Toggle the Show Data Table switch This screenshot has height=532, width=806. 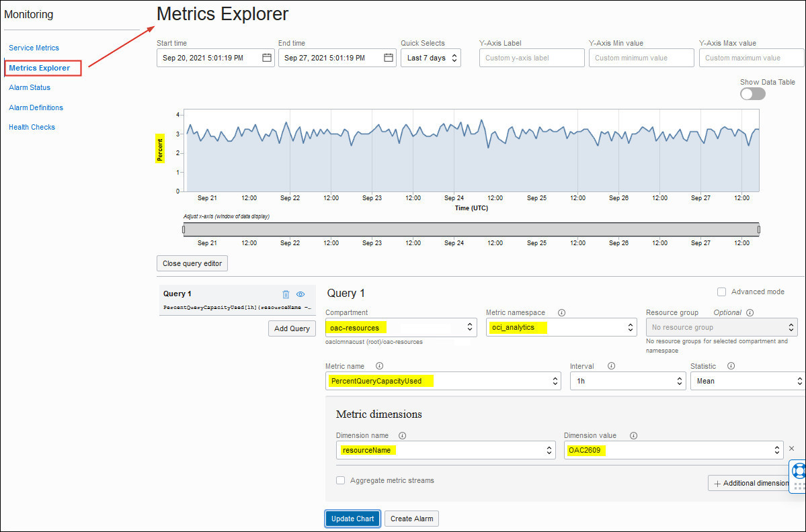coord(752,93)
